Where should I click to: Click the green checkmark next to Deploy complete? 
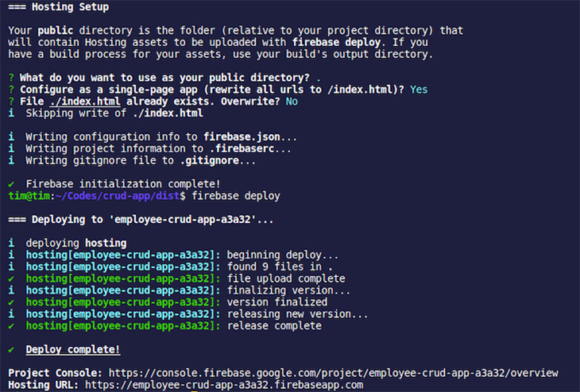coord(11,349)
